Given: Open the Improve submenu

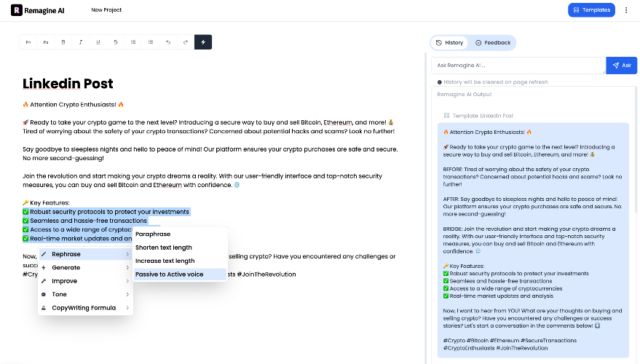Looking at the screenshot, I should [85, 281].
